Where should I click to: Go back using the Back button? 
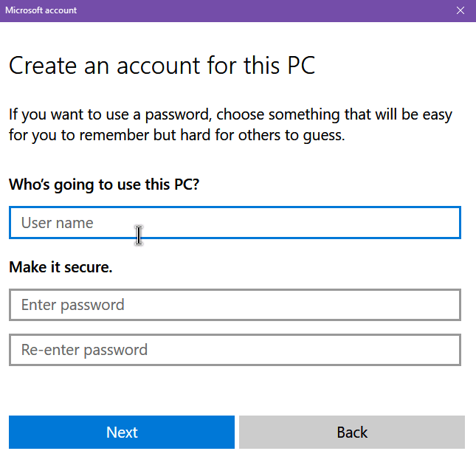(x=352, y=432)
